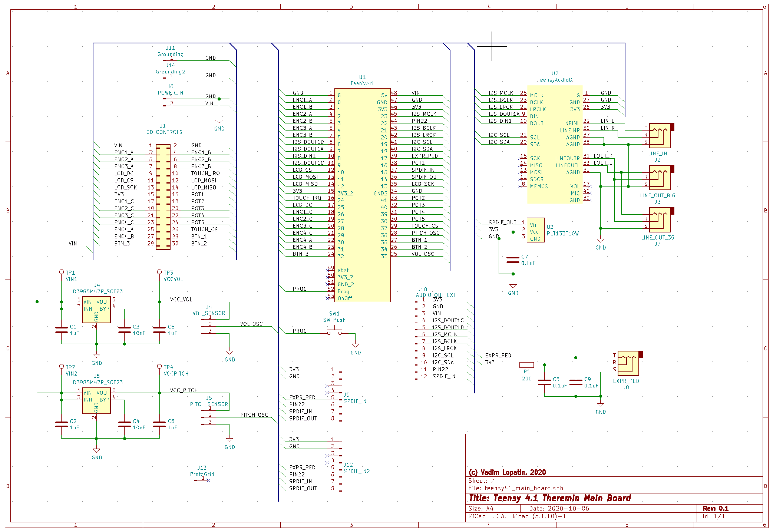Click the KiCad E.D.A. version text

point(517,516)
